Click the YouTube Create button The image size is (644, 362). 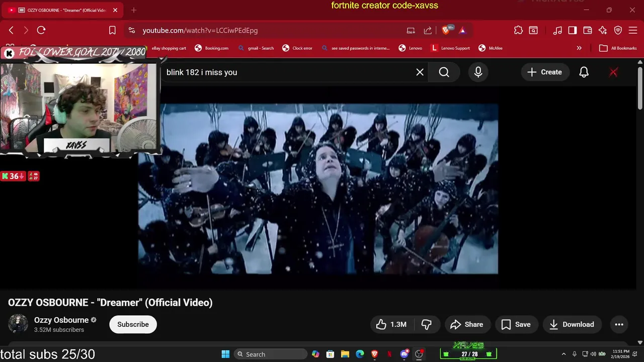point(544,72)
